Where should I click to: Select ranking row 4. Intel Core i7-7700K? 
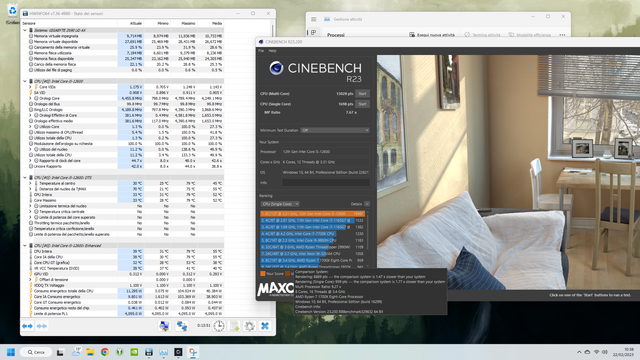coord(312,233)
